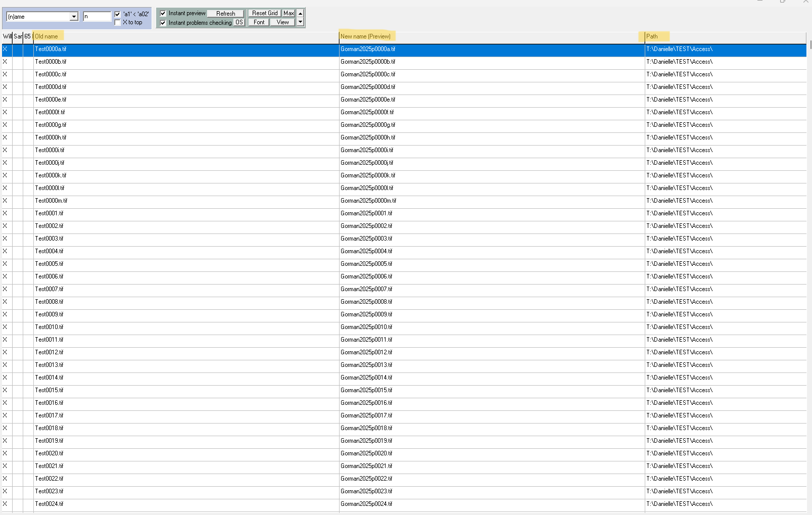Click the New name (Preview) column header

point(365,36)
